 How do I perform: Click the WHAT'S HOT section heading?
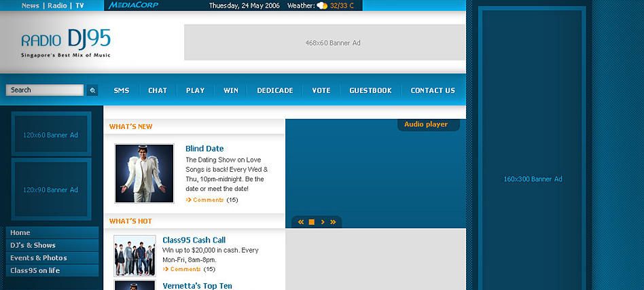[130, 221]
